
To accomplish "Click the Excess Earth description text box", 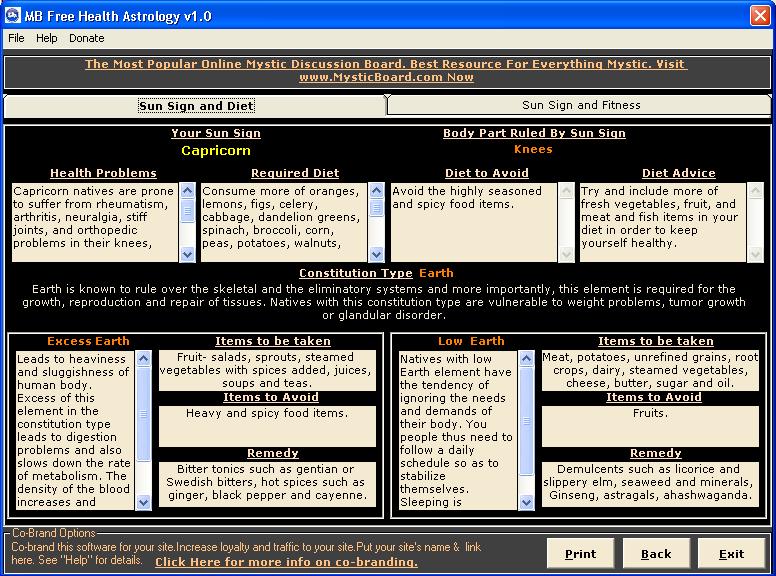I will click(75, 430).
